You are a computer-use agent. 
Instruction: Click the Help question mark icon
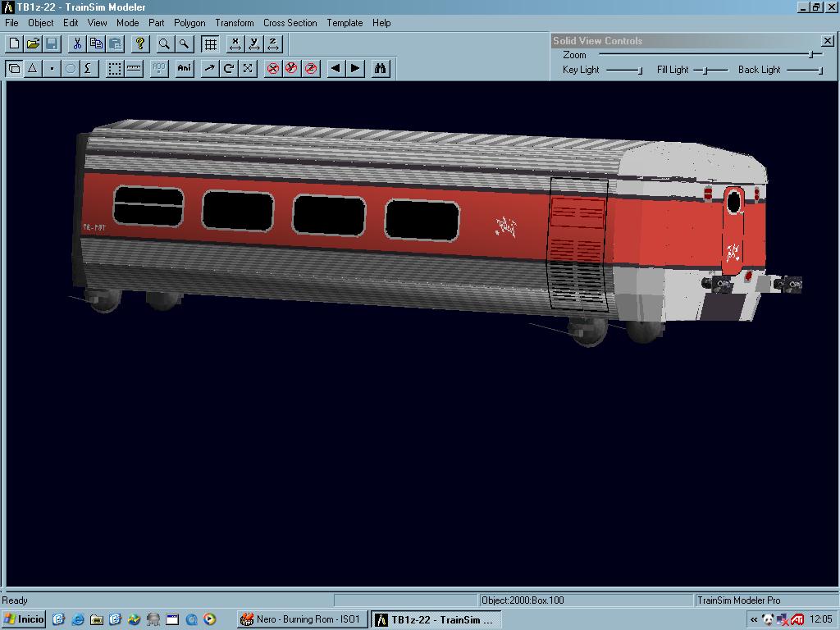coord(140,43)
